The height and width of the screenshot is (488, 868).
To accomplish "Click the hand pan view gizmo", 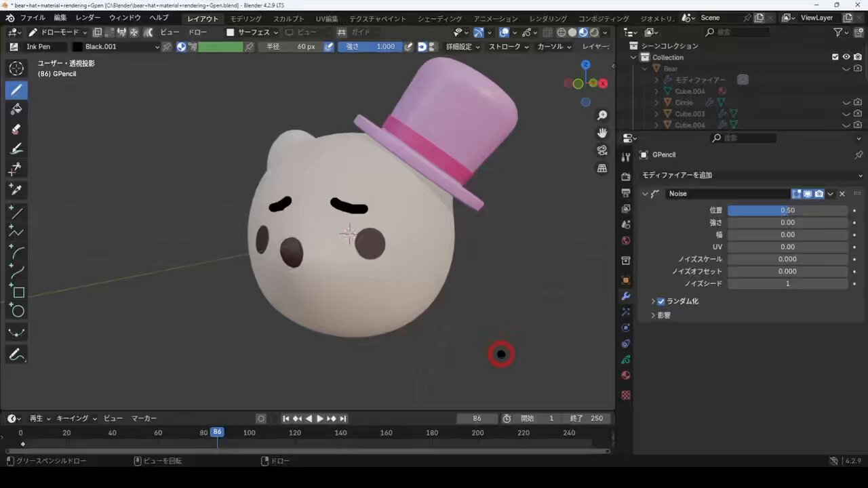I will (602, 133).
